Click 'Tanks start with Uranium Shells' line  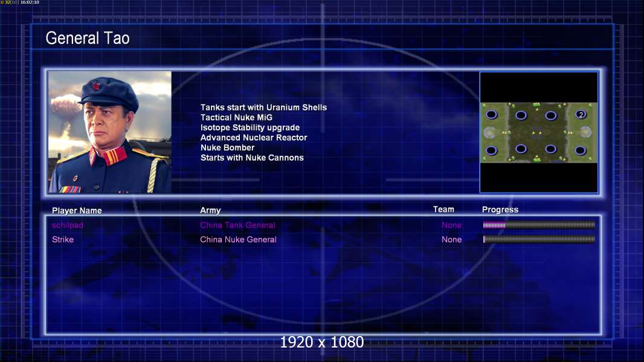[x=263, y=107]
